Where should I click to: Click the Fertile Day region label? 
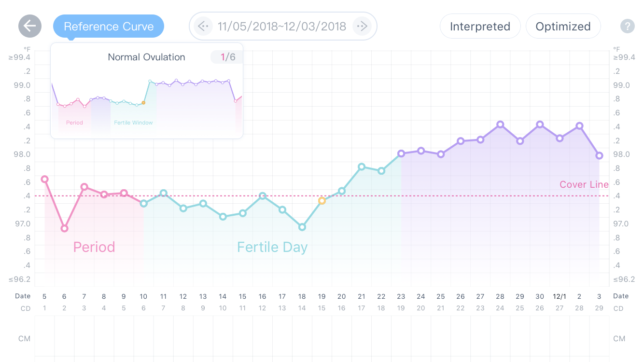point(272,247)
